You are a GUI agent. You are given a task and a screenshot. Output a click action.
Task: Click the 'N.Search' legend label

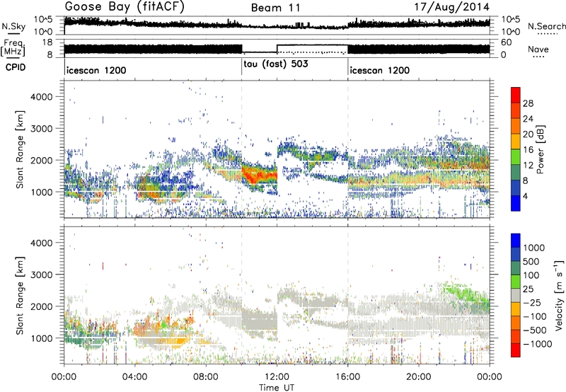546,26
